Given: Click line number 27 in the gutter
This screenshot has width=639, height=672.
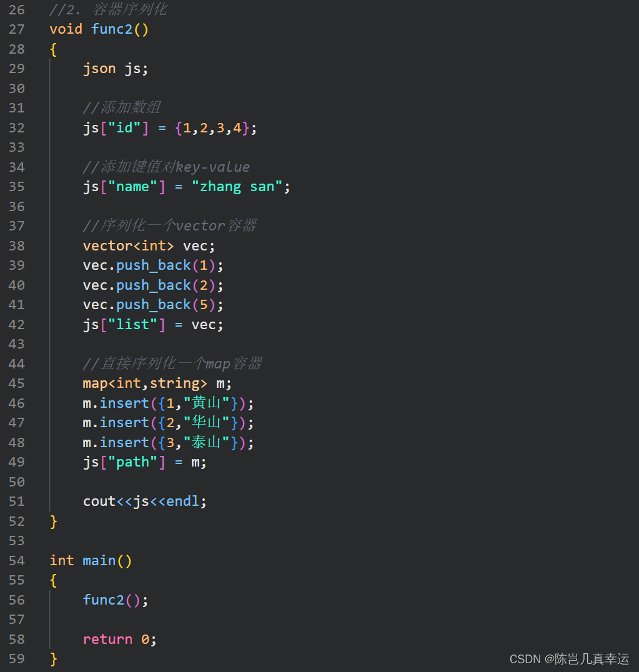Looking at the screenshot, I should 17,29.
